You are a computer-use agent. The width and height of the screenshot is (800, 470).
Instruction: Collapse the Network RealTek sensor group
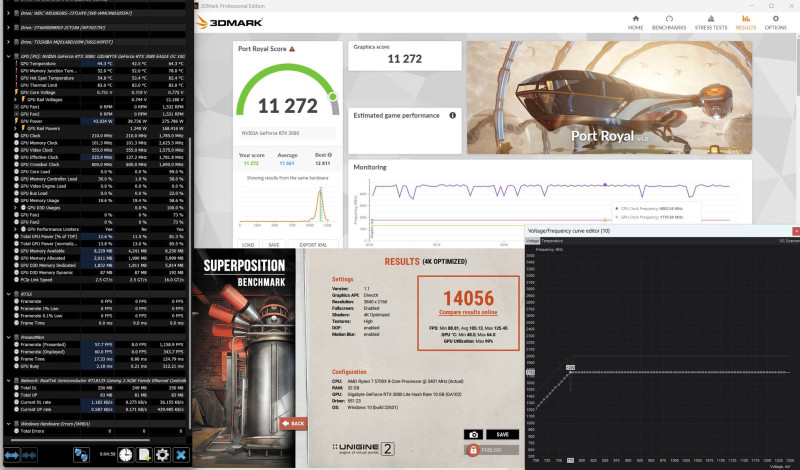tap(9, 381)
